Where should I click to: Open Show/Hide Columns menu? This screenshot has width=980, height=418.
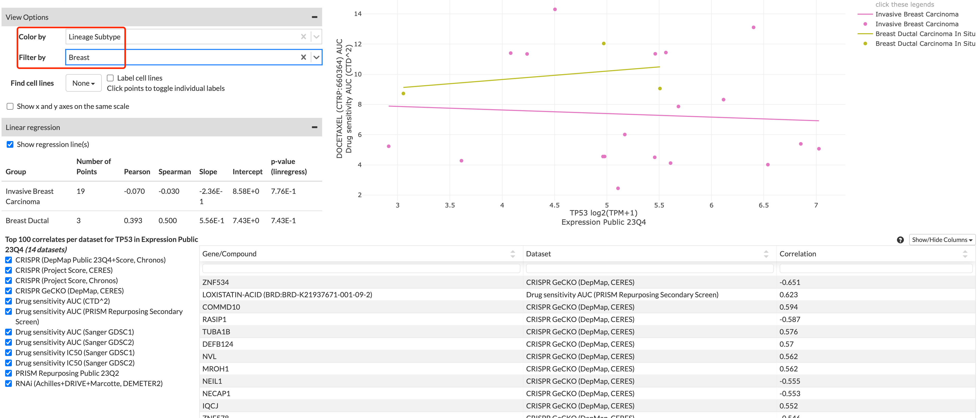(x=942, y=240)
